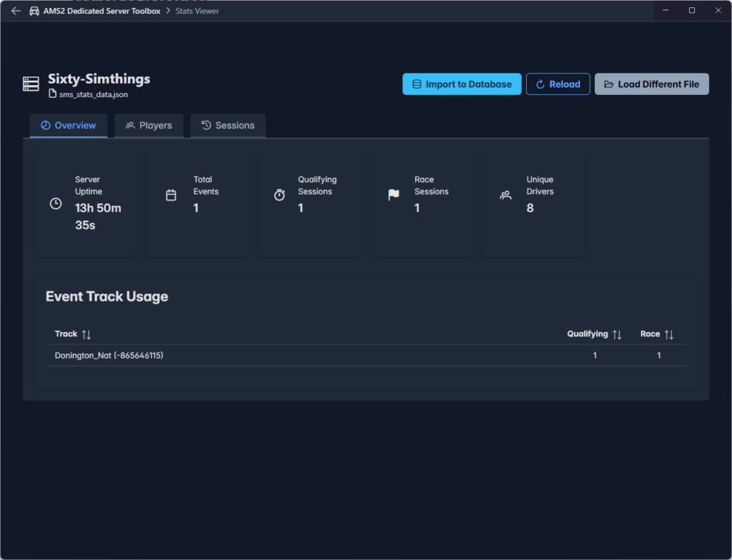Click the people icon on Unique Drivers card
The width and height of the screenshot is (732, 560).
(x=506, y=195)
